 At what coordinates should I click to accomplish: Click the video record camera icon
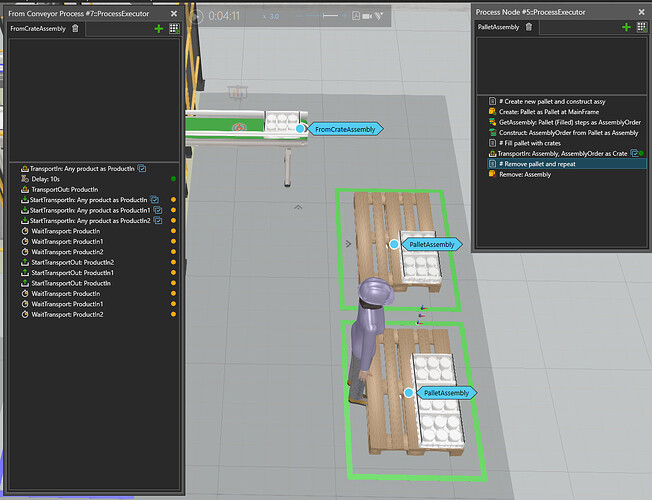click(x=367, y=16)
